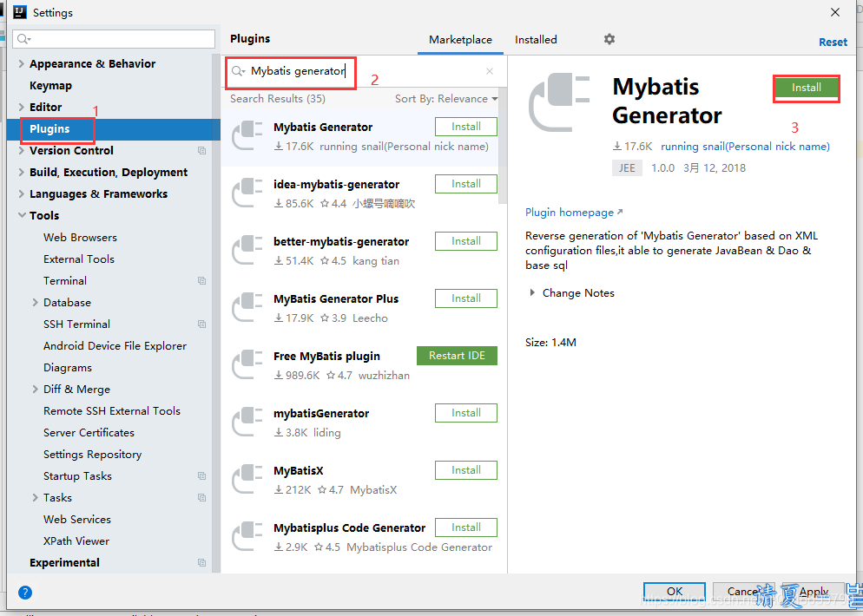
Task: Click the Mybatisplus Code Generator plugin icon
Action: pos(247,535)
